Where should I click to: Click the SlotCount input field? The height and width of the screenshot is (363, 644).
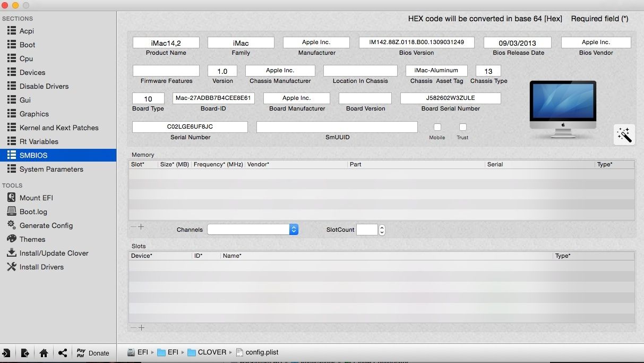(367, 230)
